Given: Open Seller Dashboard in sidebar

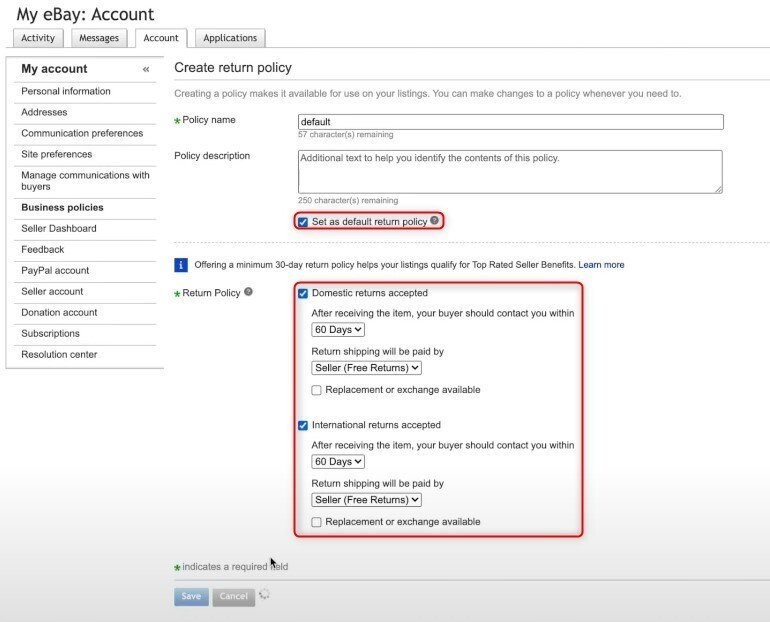Looking at the screenshot, I should pyautogui.click(x=59, y=229).
